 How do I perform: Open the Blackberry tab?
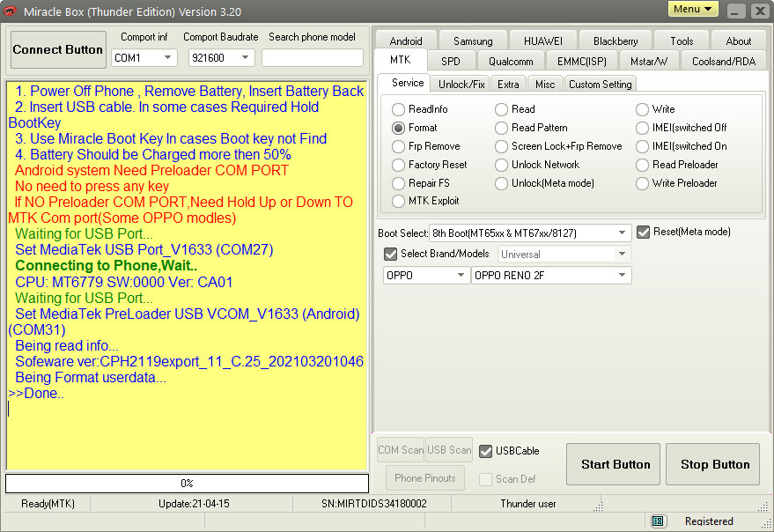click(616, 41)
